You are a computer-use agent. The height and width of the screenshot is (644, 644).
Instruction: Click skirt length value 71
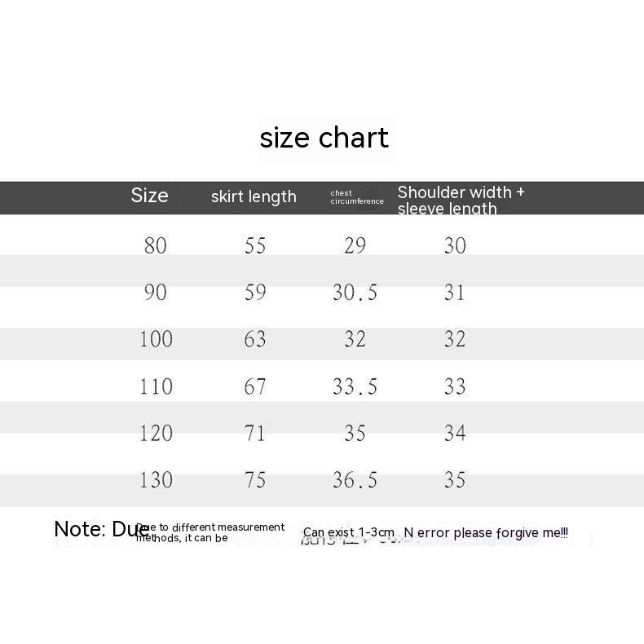[255, 433]
